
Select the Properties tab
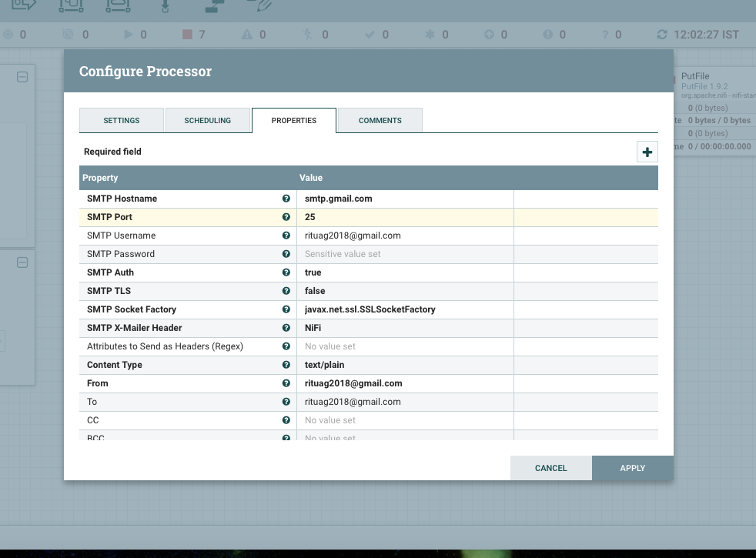pos(294,121)
